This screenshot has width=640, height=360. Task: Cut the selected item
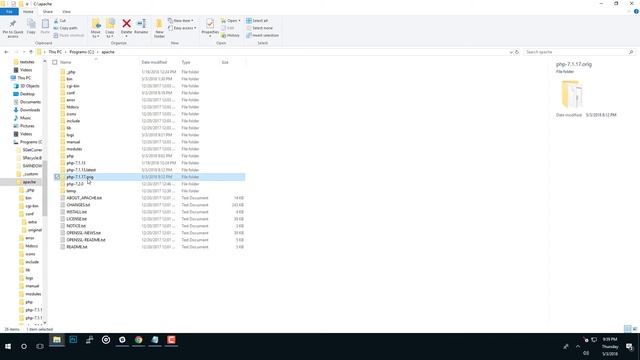(x=60, y=20)
